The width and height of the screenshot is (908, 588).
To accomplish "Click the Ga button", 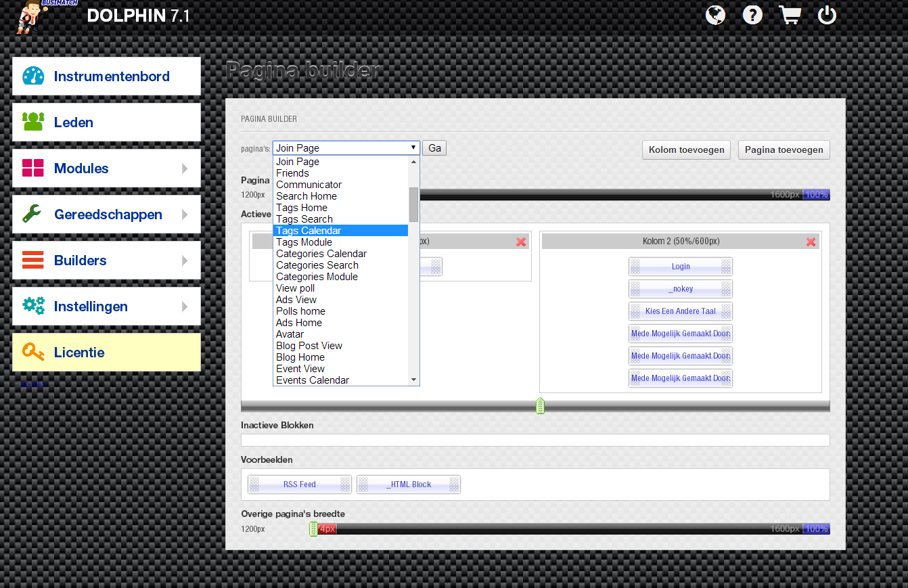I will pyautogui.click(x=434, y=148).
